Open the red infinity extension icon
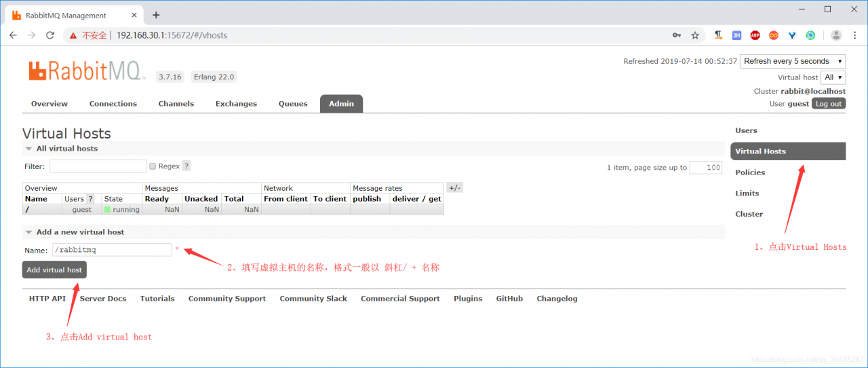The height and width of the screenshot is (368, 868). [773, 35]
